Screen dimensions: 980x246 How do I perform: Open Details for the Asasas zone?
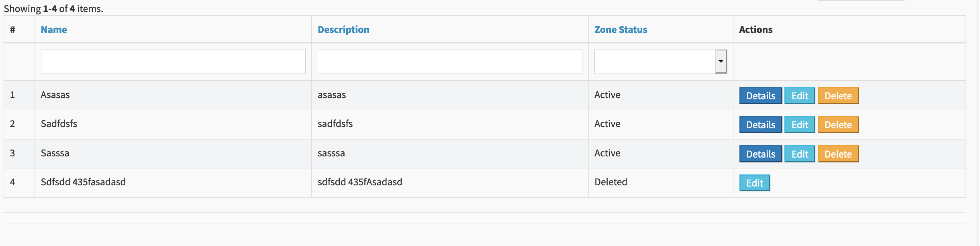click(761, 96)
